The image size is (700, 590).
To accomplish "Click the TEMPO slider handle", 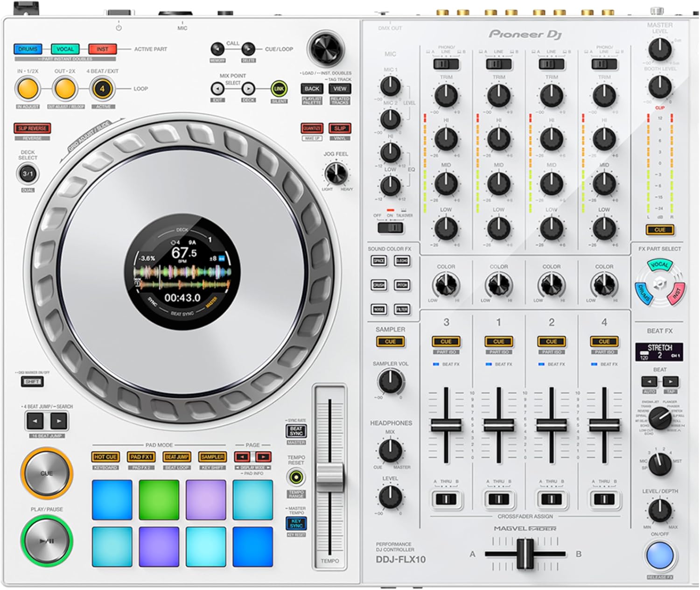I will click(330, 478).
